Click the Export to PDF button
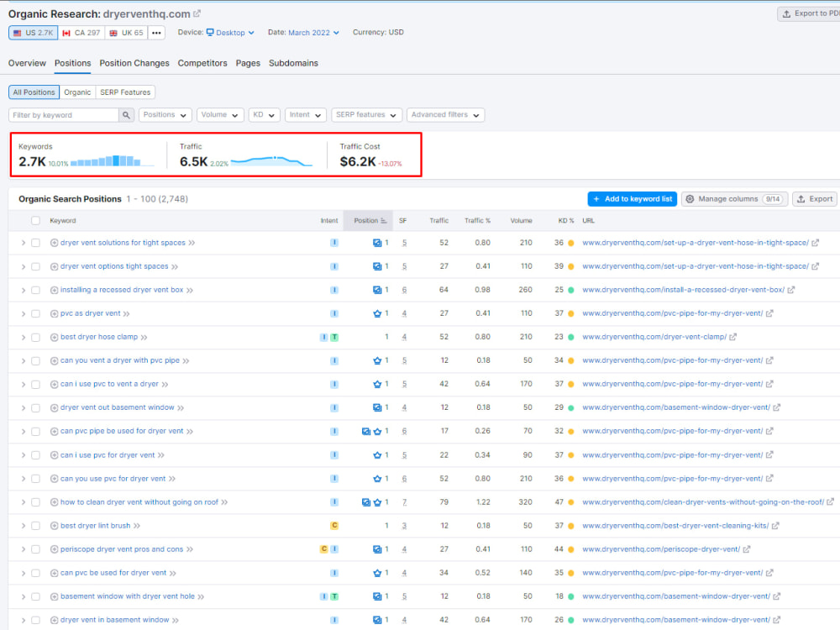 pos(809,14)
